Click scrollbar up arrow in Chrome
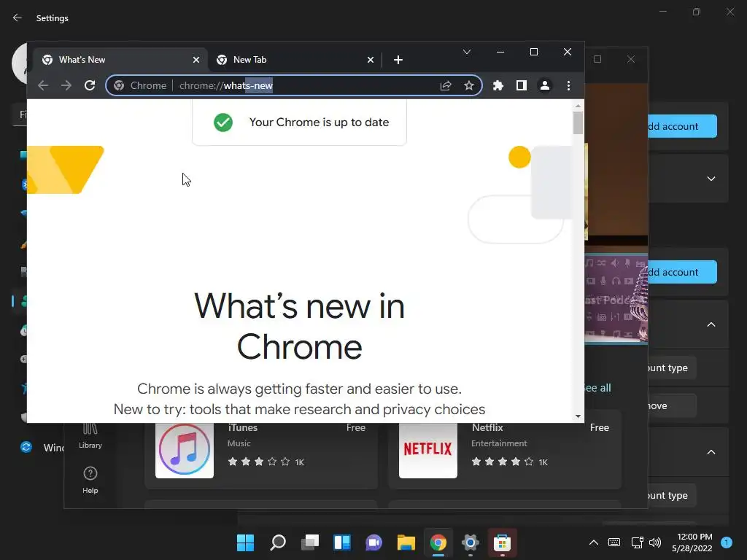The image size is (747, 560). (x=578, y=105)
